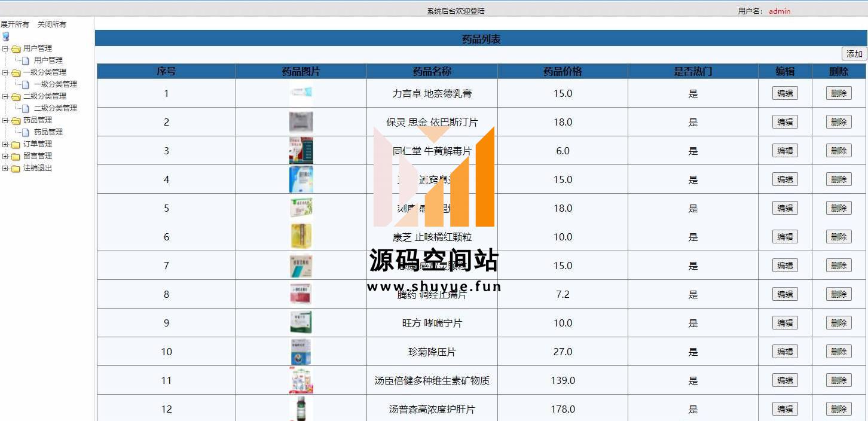The image size is (868, 421).
Task: Select the 留言管理 tree label
Action: pyautogui.click(x=38, y=156)
